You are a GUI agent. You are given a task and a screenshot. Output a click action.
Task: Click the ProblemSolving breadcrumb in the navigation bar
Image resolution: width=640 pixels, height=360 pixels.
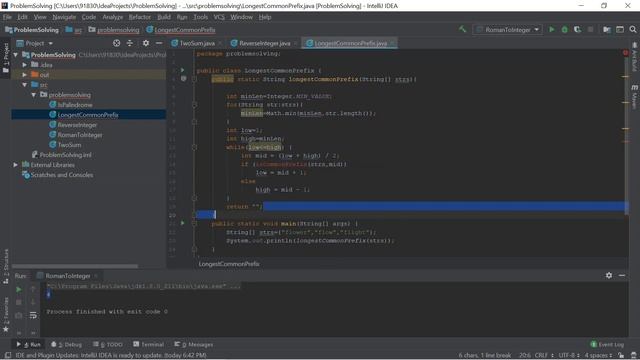[x=32, y=30]
